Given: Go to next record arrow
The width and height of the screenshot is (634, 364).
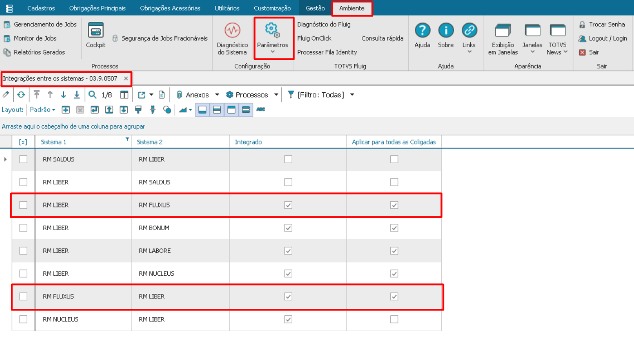Looking at the screenshot, I should tap(63, 95).
